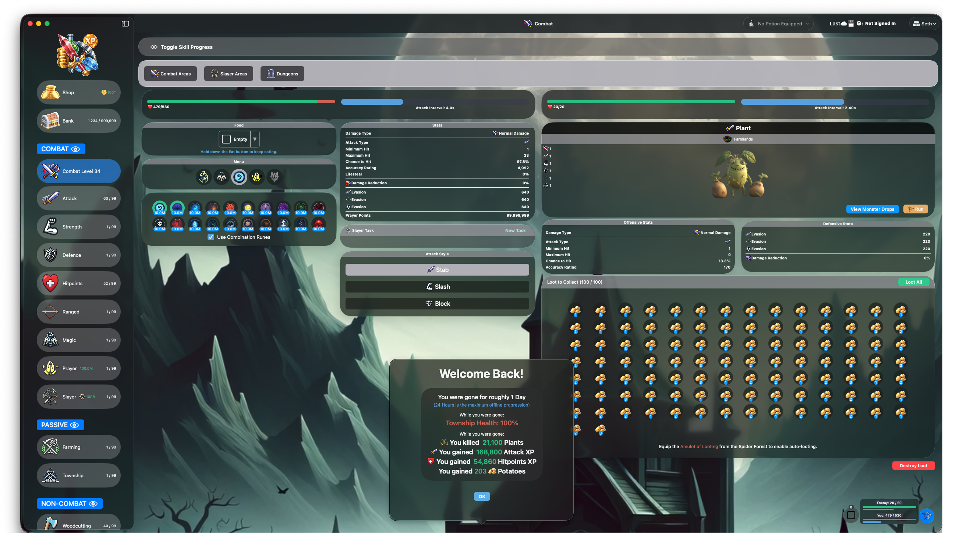Select the Slash attack style

click(x=437, y=287)
